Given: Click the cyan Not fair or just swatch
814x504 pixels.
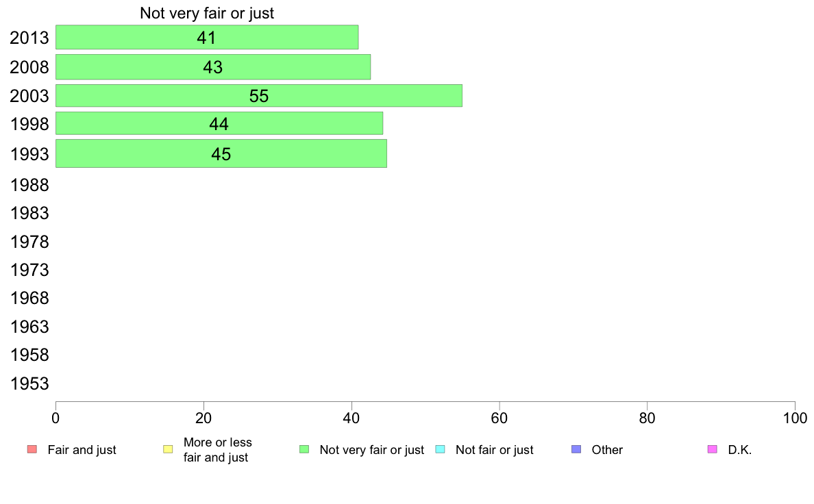Looking at the screenshot, I should 440,449.
